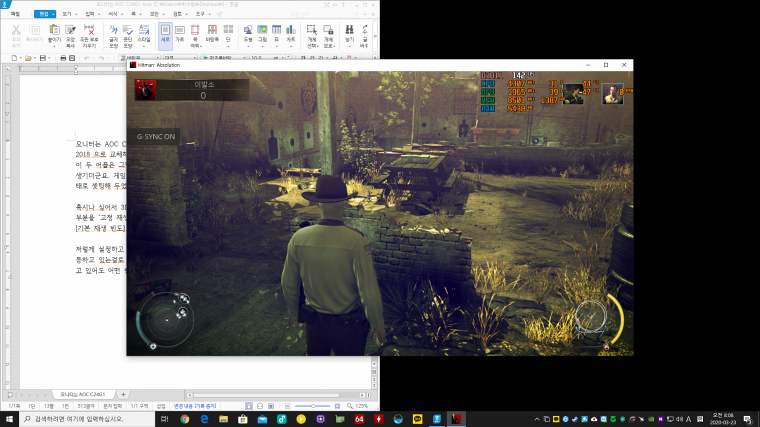The height and width of the screenshot is (427, 760).
Task: Open the Format (서식) menu
Action: [x=112, y=14]
